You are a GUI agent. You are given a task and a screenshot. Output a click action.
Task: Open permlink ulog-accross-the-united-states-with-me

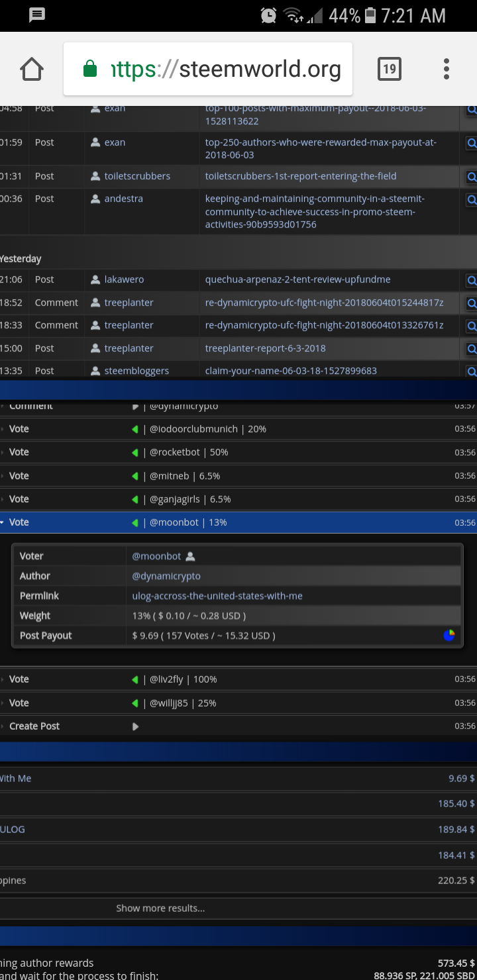point(217,596)
